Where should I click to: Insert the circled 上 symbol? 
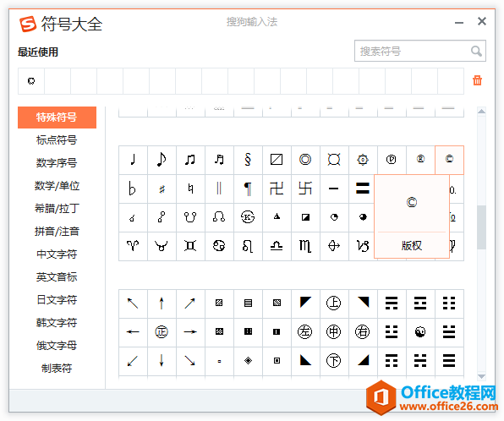pyautogui.click(x=334, y=303)
